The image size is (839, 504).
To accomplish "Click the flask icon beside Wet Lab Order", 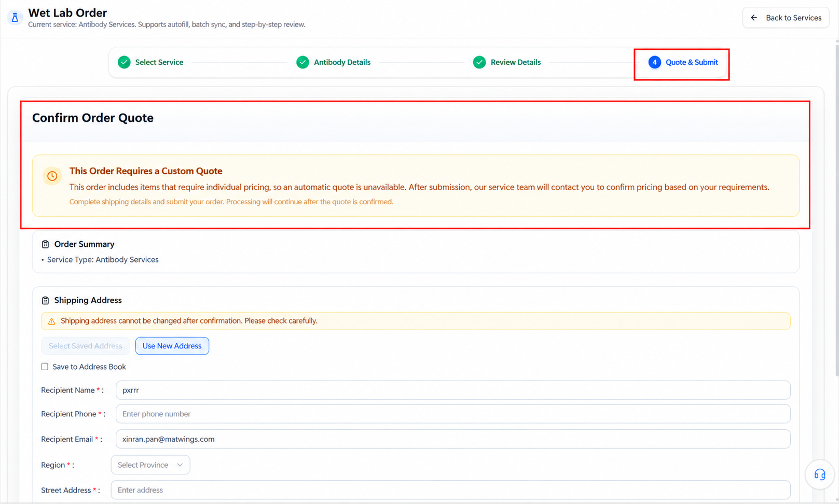I will pos(15,18).
